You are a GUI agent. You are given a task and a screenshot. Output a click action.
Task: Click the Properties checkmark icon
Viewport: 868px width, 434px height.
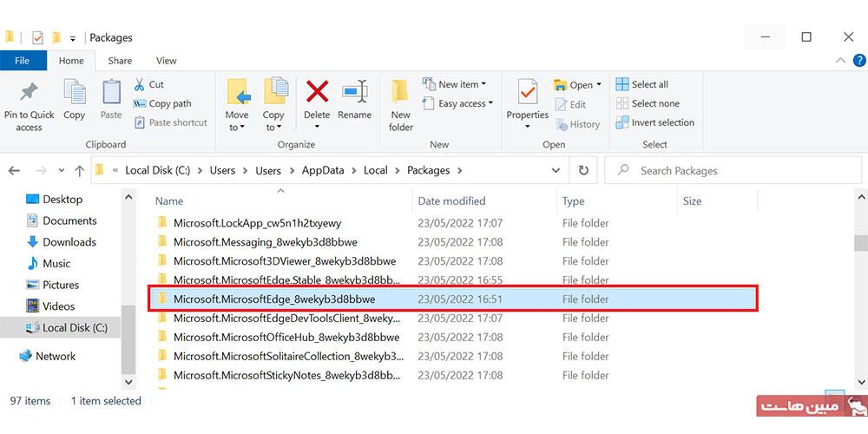528,91
